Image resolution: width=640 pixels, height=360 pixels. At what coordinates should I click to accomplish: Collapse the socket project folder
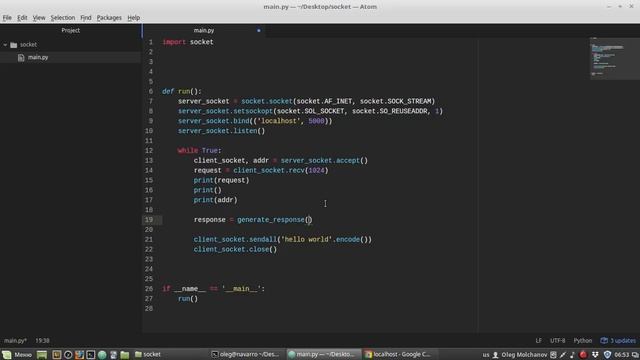click(x=5, y=44)
